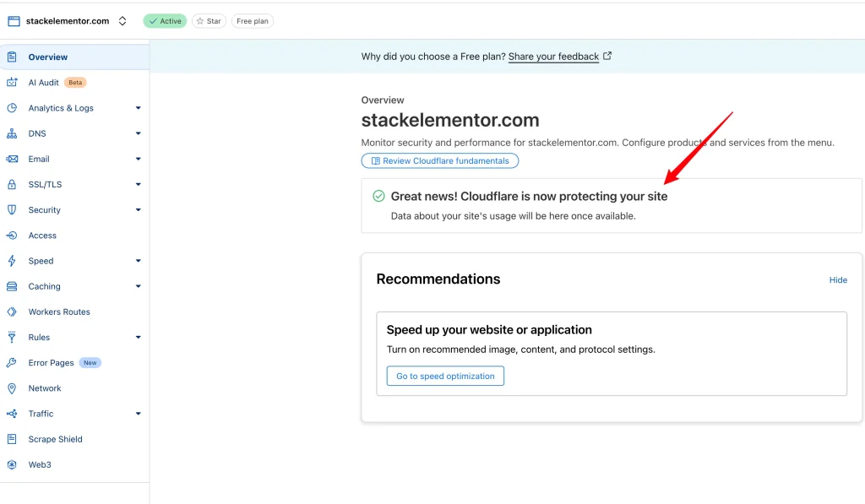Click the external link icon after feedback link
Screen dimensions: 865x504
click(607, 56)
